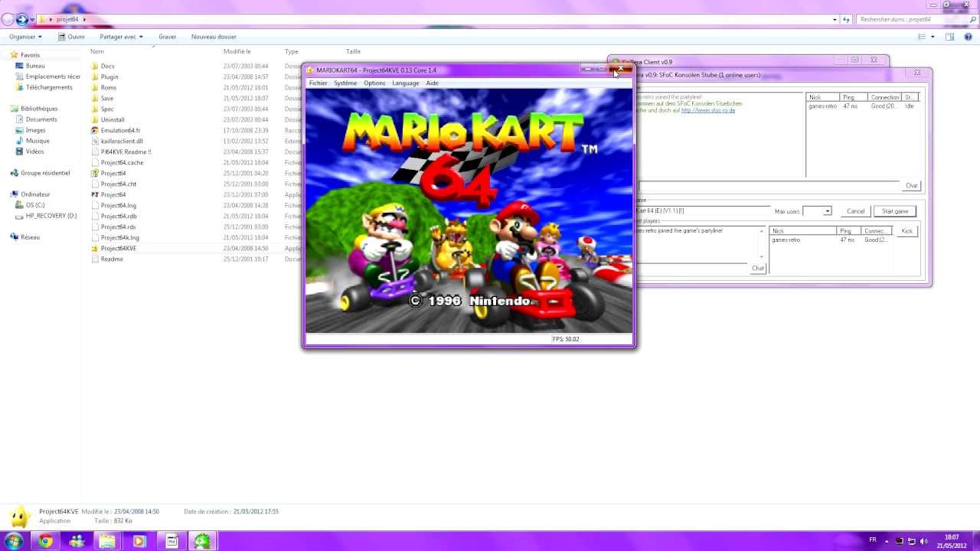Image resolution: width=980 pixels, height=551 pixels.
Task: Select the PJ64KVE Readme !! file
Action: [x=126, y=152]
